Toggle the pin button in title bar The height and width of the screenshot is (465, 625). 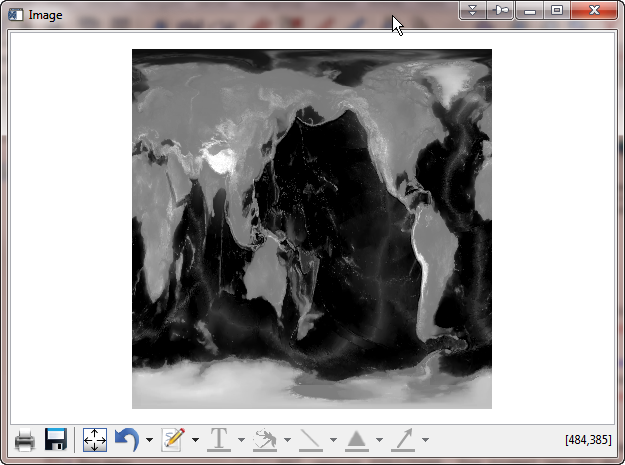point(501,10)
